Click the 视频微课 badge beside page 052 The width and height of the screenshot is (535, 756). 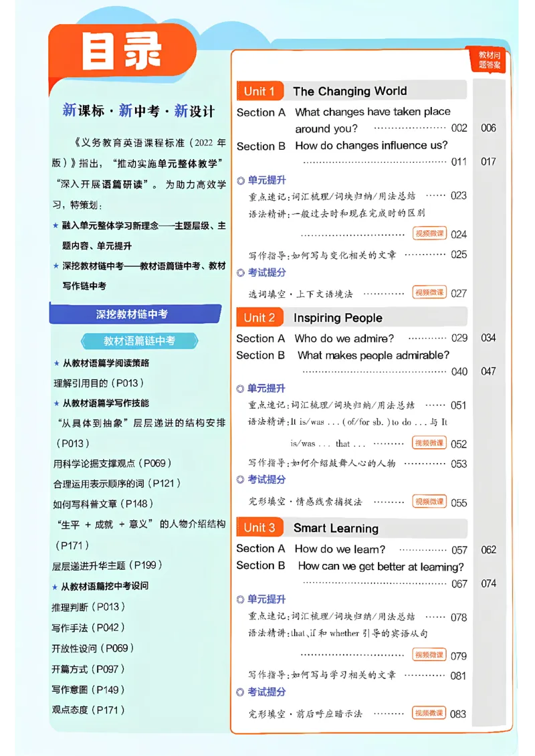tap(429, 443)
